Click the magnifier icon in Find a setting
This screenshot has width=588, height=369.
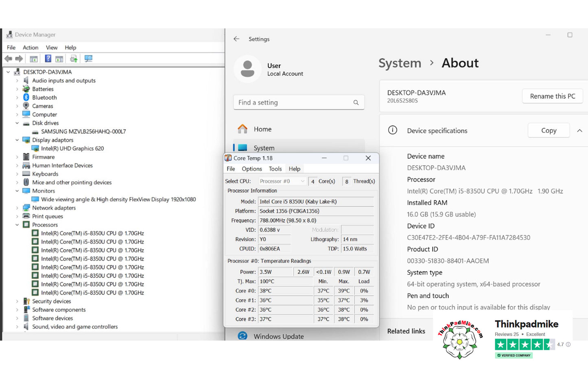tap(356, 102)
